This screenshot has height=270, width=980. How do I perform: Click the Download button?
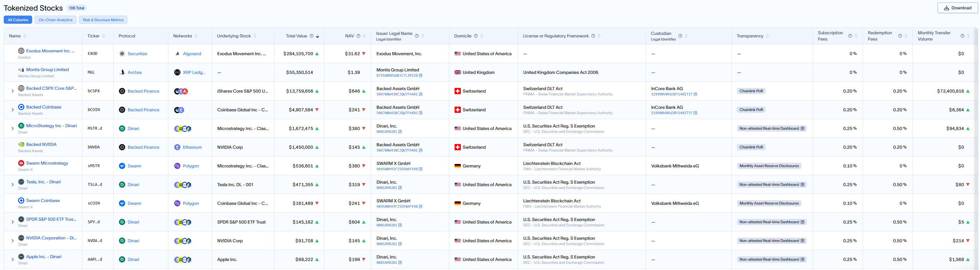tap(957, 8)
